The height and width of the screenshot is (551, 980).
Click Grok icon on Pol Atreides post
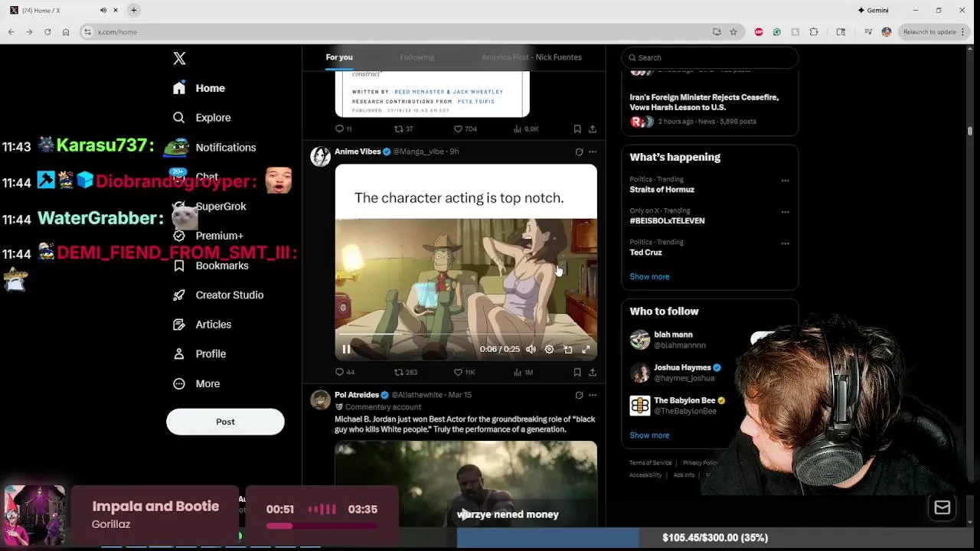point(579,395)
